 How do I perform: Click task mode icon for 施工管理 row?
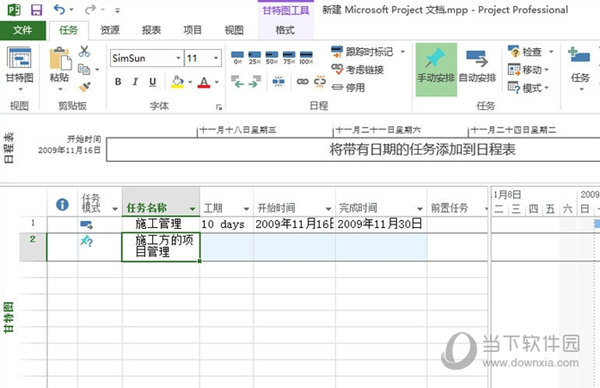pos(86,225)
